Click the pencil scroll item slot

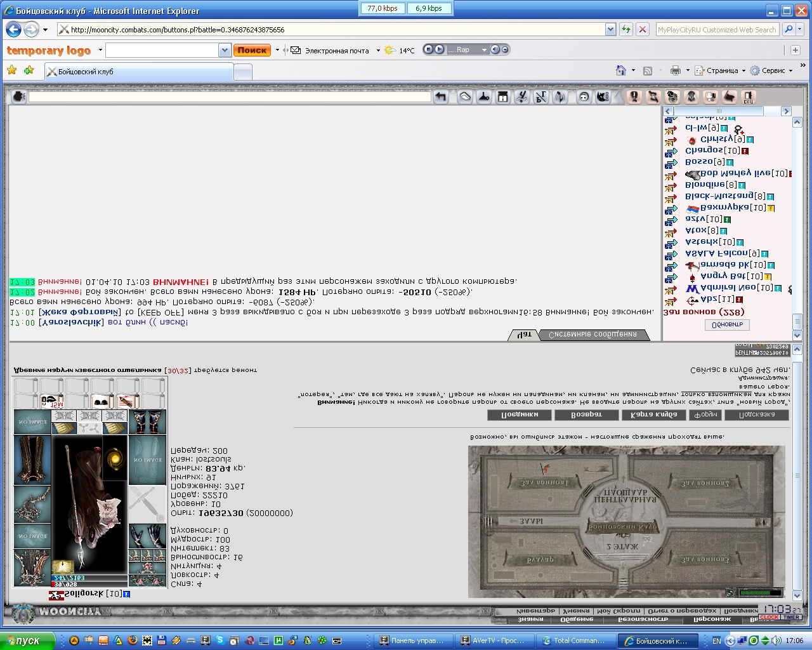point(128,401)
